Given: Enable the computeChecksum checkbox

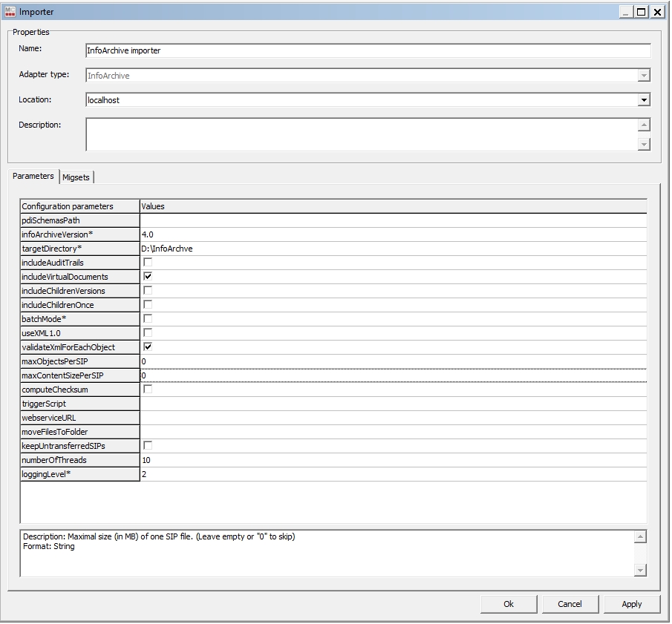Looking at the screenshot, I should click(x=148, y=389).
